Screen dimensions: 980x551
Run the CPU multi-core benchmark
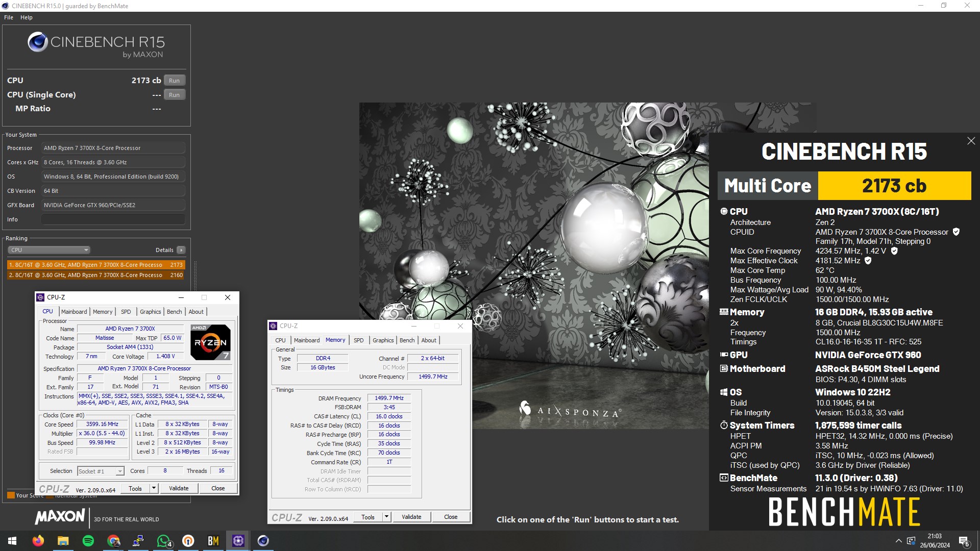pos(174,81)
